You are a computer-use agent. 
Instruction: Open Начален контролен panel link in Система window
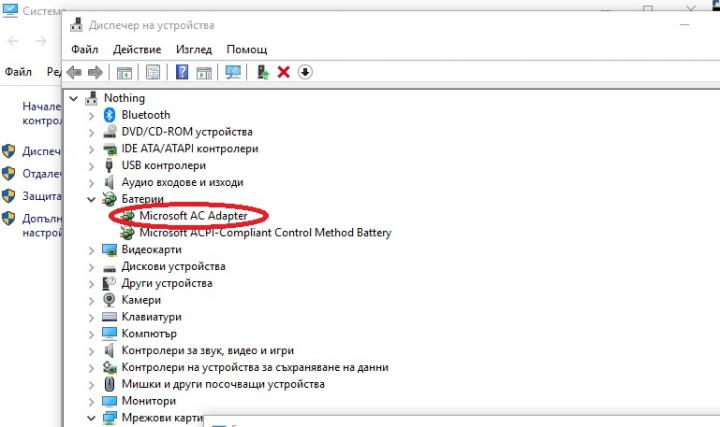pos(41,113)
